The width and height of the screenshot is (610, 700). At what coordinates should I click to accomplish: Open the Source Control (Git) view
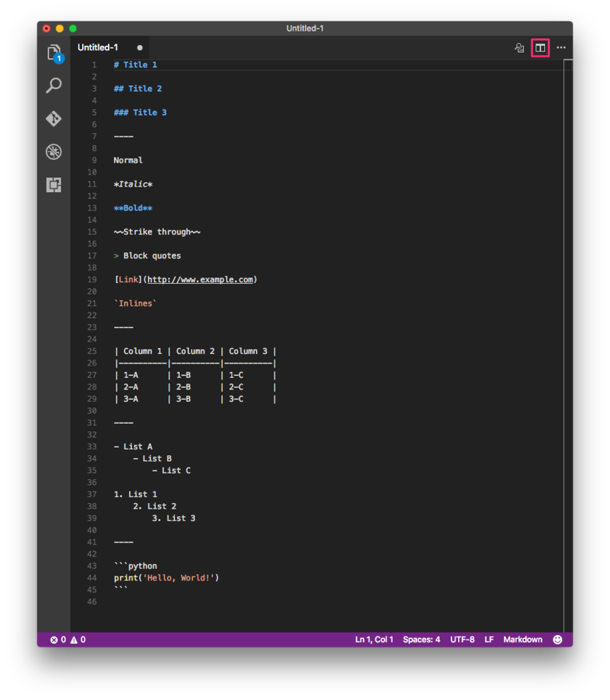(53, 118)
